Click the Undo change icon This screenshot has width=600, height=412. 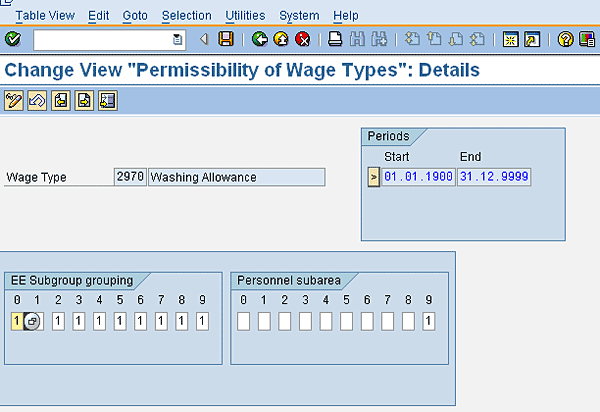tap(37, 101)
